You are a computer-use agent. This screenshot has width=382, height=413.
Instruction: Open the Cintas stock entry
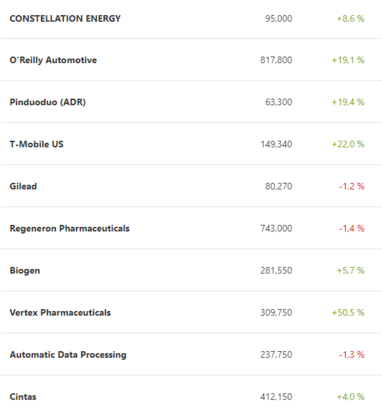click(23, 397)
